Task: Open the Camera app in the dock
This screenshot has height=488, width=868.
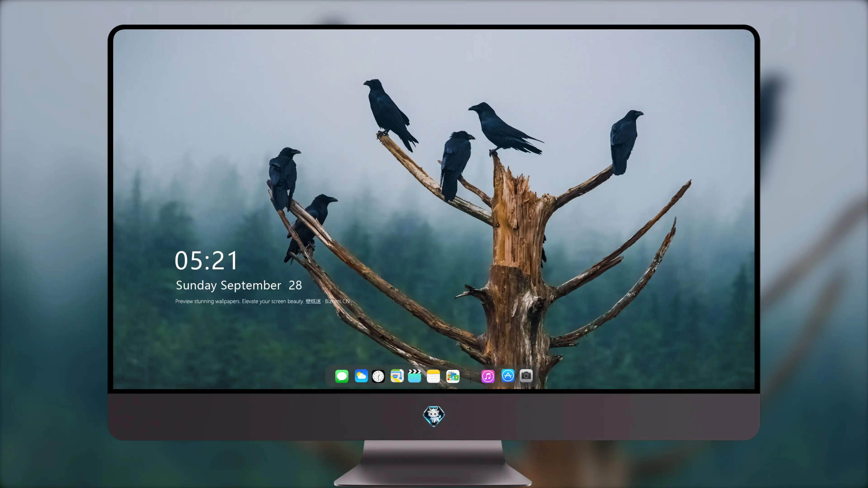Action: pyautogui.click(x=526, y=375)
